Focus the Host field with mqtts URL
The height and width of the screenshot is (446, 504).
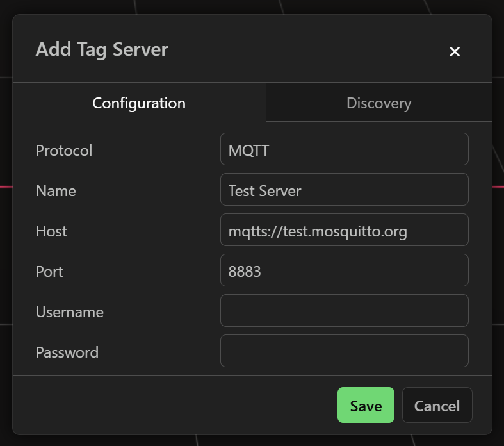[344, 230]
